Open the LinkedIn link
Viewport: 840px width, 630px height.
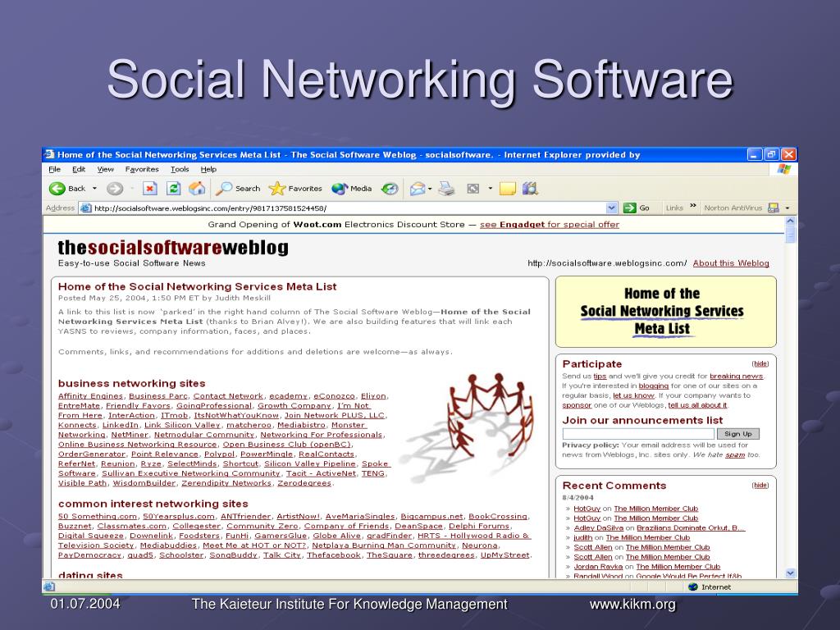[x=121, y=425]
